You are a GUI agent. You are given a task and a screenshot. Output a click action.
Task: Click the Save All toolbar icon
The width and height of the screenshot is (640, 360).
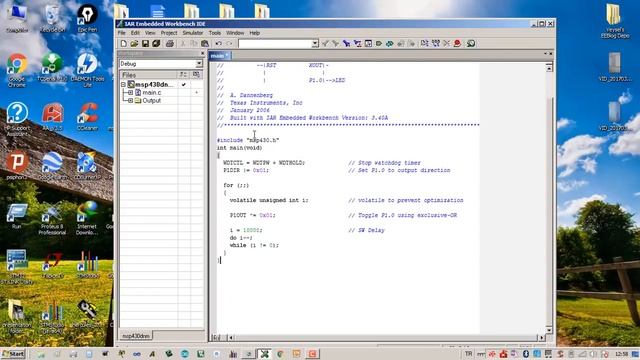tap(156, 43)
